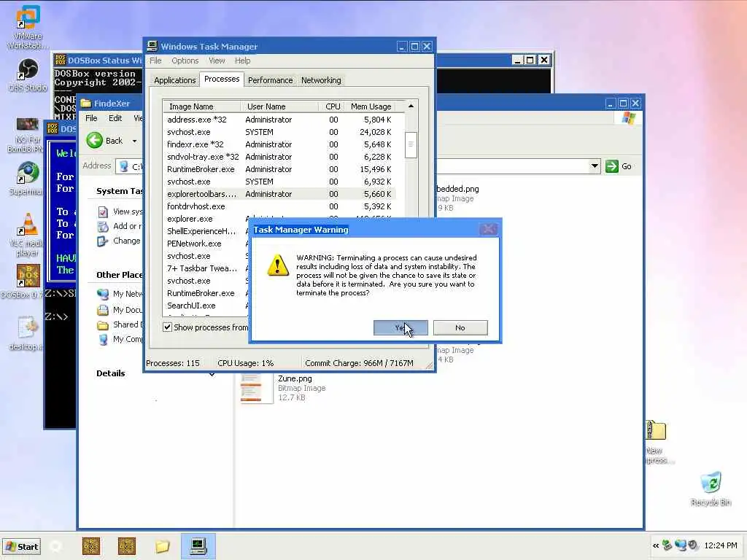Switch to FindeXer folder taskbar button

162,546
